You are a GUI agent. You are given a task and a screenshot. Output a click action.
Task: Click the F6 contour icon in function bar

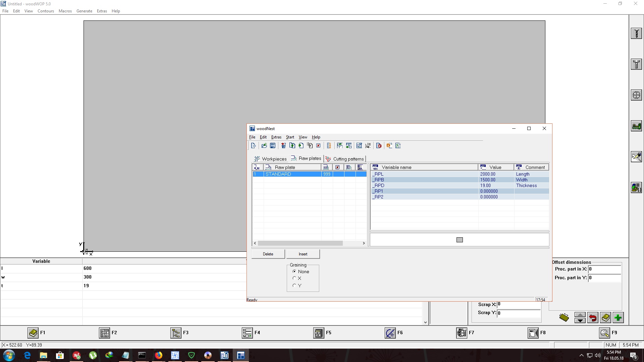click(x=390, y=333)
